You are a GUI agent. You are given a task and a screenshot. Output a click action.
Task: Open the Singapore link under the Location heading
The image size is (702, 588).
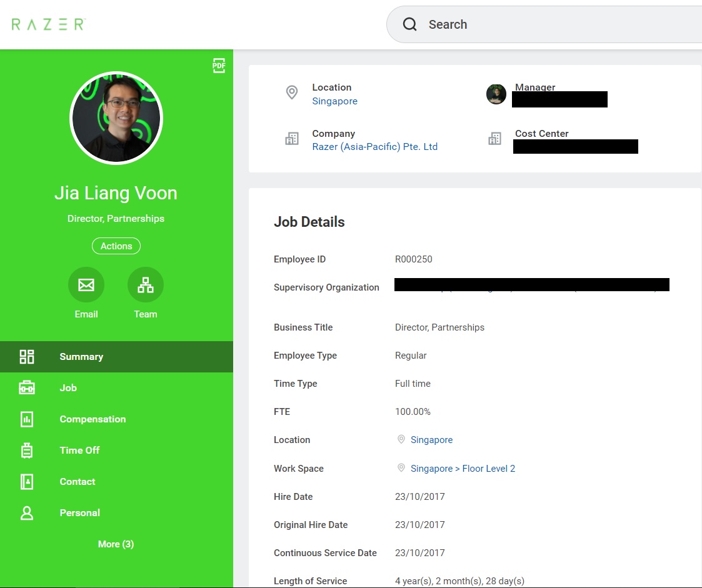click(335, 101)
